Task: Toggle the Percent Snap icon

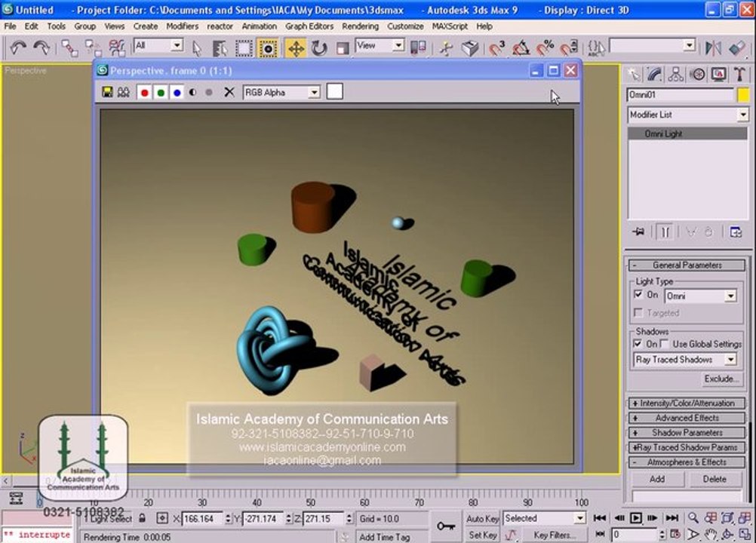Action: coord(545,48)
